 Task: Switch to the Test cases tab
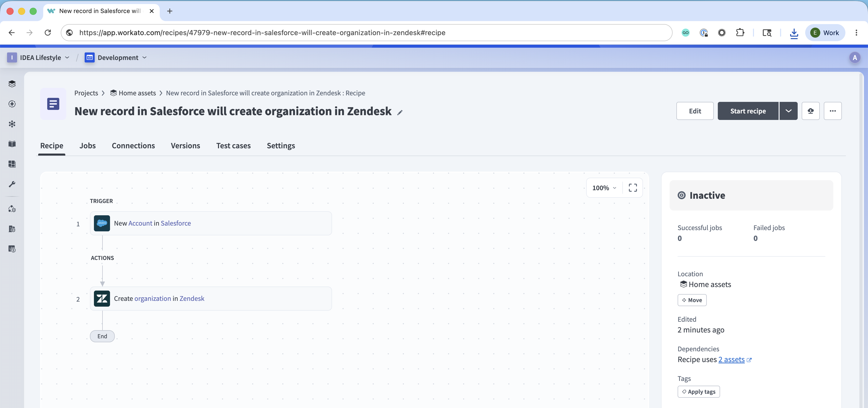[234, 146]
